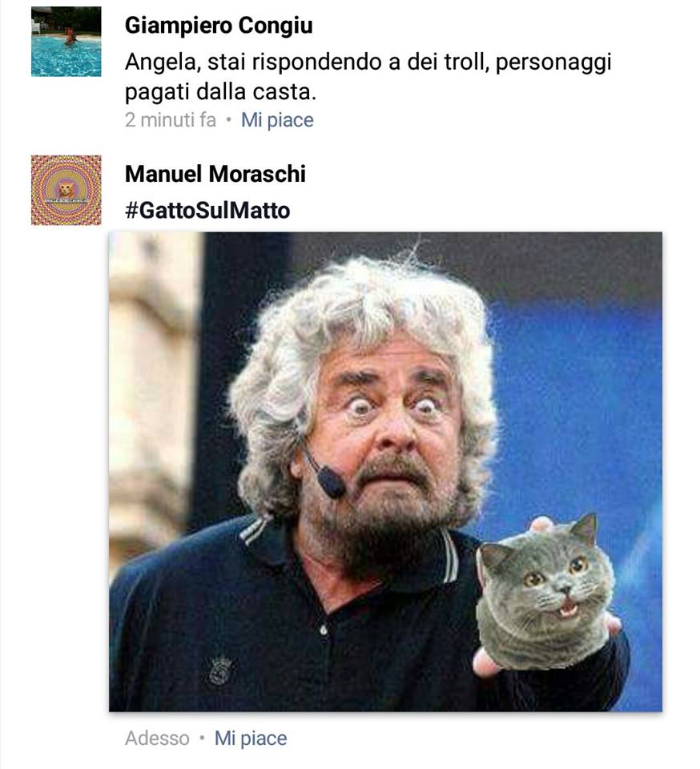Screen dimensions: 700x769
Task: Click the "Adesso" timestamp
Action: (157, 738)
